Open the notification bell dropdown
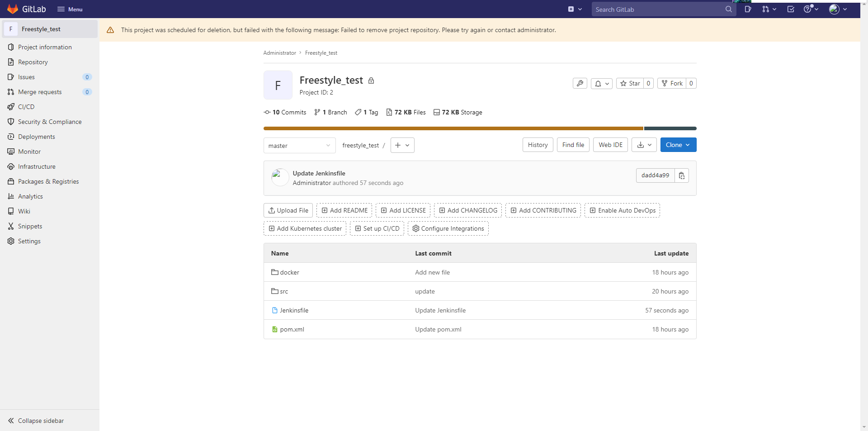Screen dimensions: 868x431 click(601, 83)
